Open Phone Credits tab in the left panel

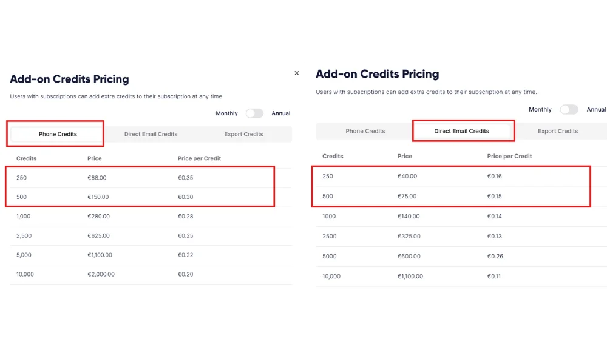tap(58, 134)
